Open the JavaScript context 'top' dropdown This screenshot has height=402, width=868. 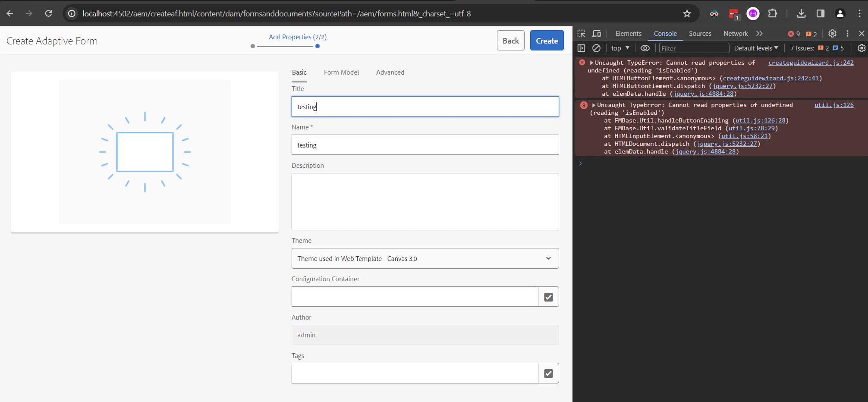620,48
